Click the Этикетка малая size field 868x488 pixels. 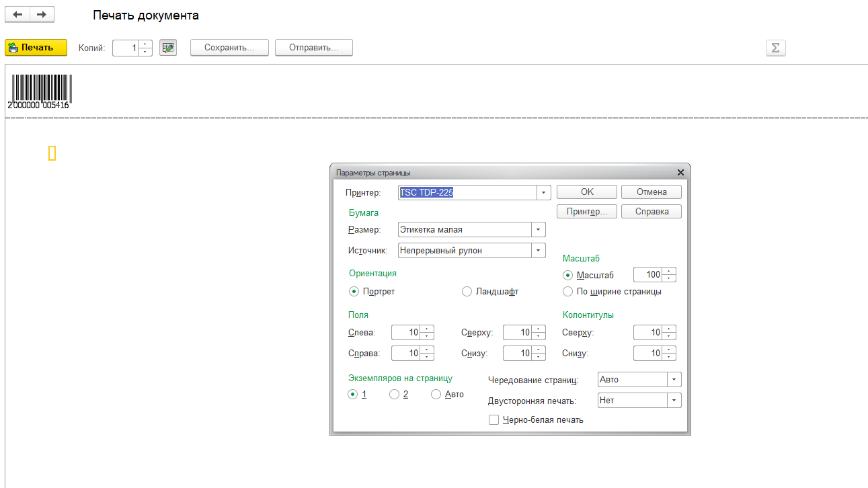click(x=465, y=230)
